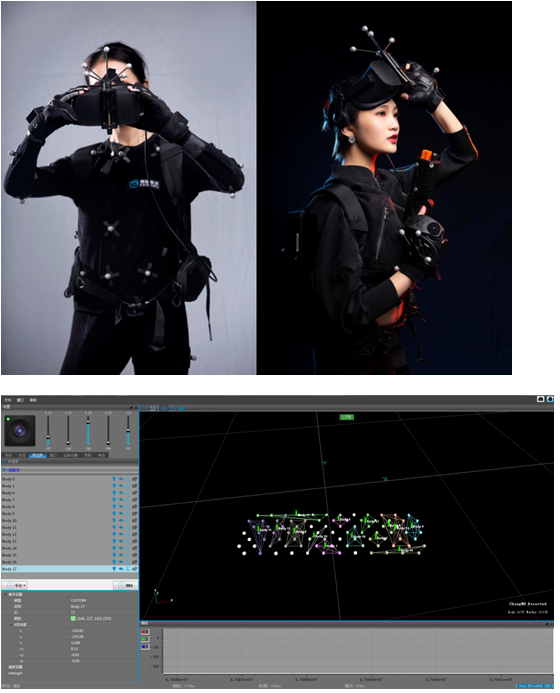
Task: Close the curve panel with its X icon
Action: tap(552, 624)
